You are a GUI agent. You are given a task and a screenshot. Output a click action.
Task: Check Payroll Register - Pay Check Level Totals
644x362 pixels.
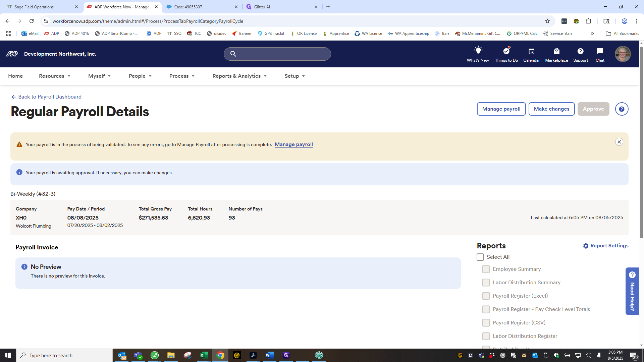(x=486, y=309)
